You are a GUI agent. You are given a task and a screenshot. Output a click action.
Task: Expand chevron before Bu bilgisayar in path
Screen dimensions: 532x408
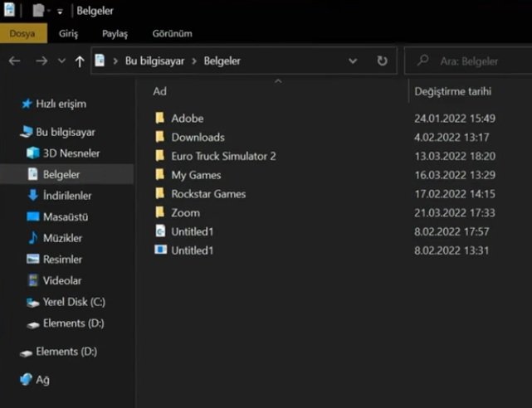[115, 61]
